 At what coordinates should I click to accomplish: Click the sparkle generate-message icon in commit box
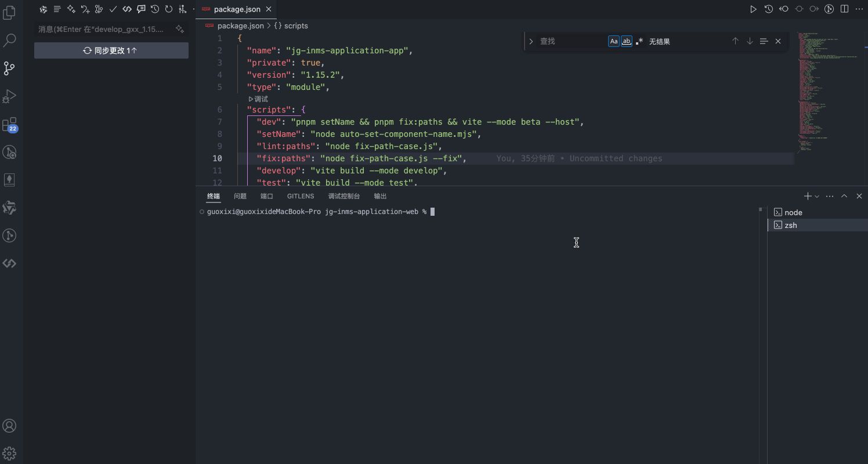click(x=180, y=29)
